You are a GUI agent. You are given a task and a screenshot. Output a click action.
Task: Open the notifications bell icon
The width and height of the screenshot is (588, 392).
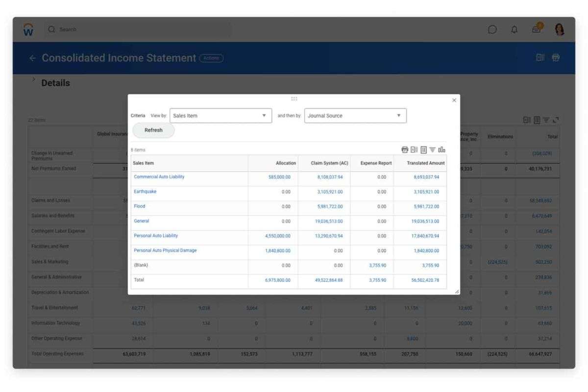coord(514,29)
